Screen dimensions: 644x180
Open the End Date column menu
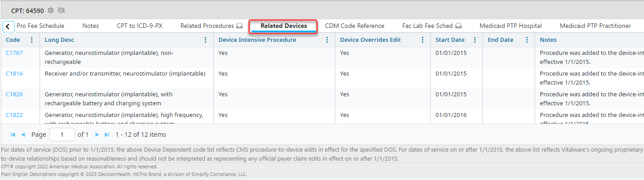(527, 40)
